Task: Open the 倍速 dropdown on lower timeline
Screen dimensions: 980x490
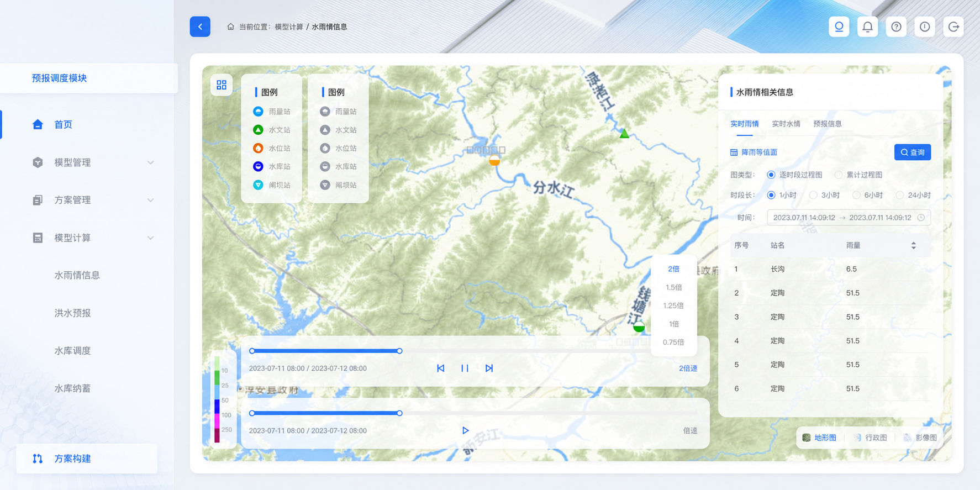Action: click(x=690, y=430)
